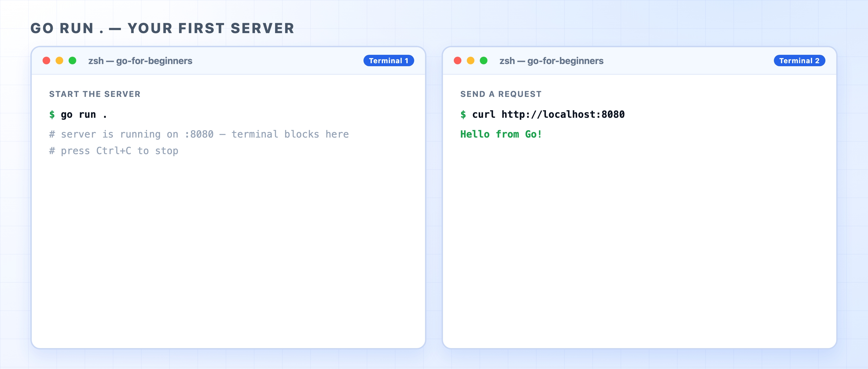This screenshot has height=369, width=868.
Task: Click comment 'server is running on :8080'
Action: coord(199,134)
